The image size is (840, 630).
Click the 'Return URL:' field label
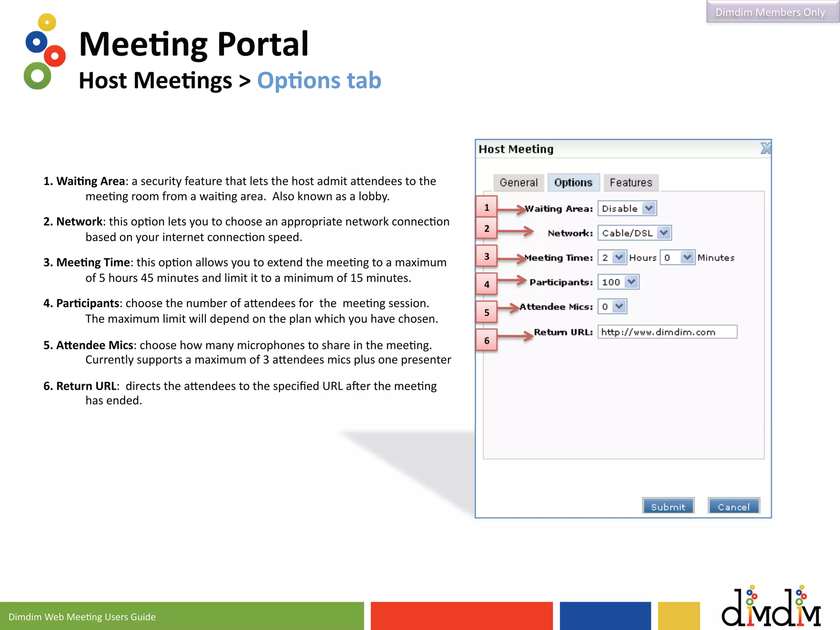tap(563, 332)
